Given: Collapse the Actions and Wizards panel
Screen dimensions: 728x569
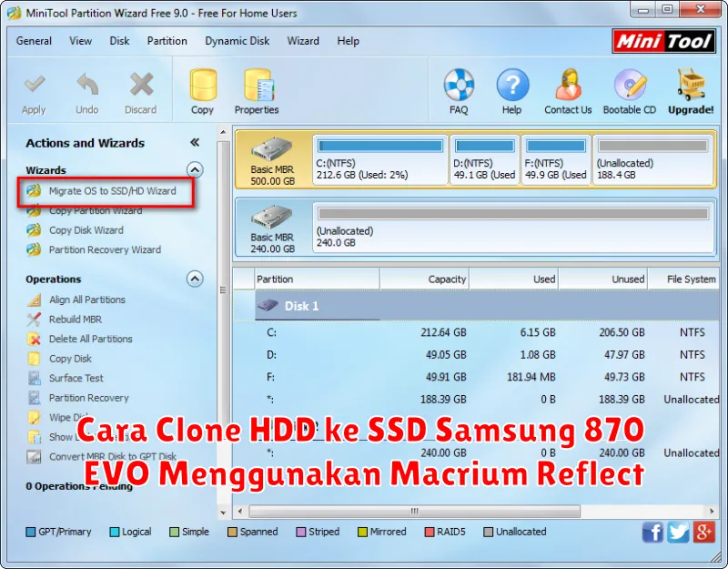Looking at the screenshot, I should pos(195,143).
